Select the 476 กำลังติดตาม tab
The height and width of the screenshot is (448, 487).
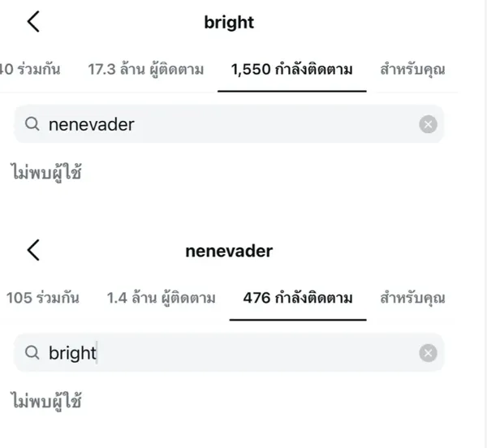[x=298, y=298]
